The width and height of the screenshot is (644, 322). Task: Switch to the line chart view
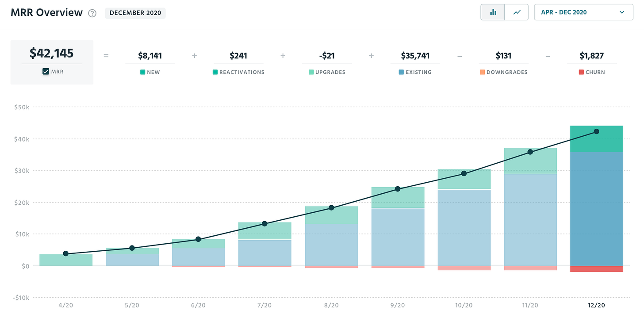click(516, 12)
